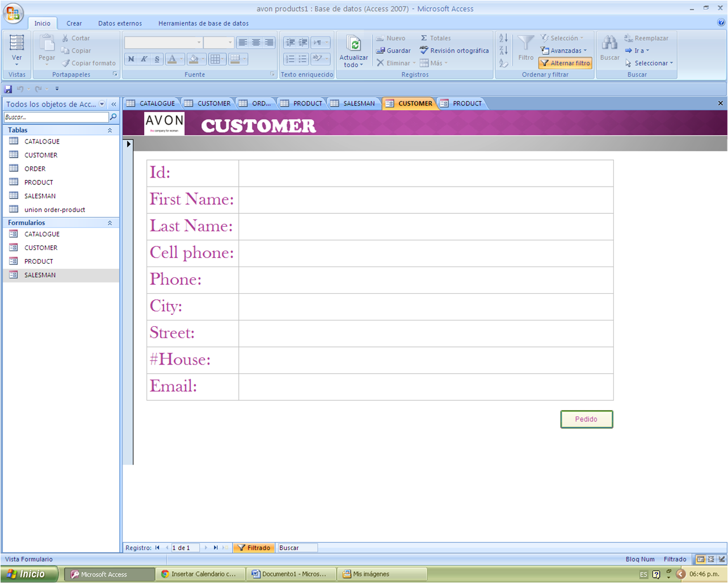
Task: Toggle Bloq Num status indicator
Action: click(x=640, y=559)
